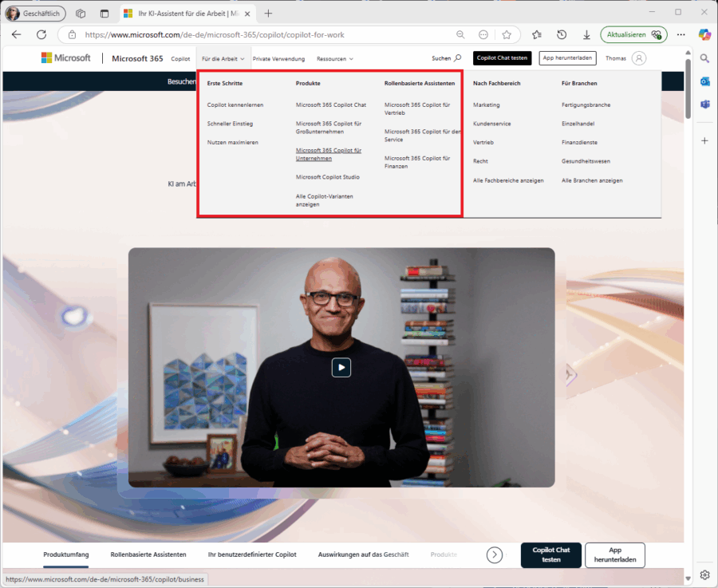The width and height of the screenshot is (718, 588).
Task: Toggle the vertical tabs icon
Action: [105, 14]
